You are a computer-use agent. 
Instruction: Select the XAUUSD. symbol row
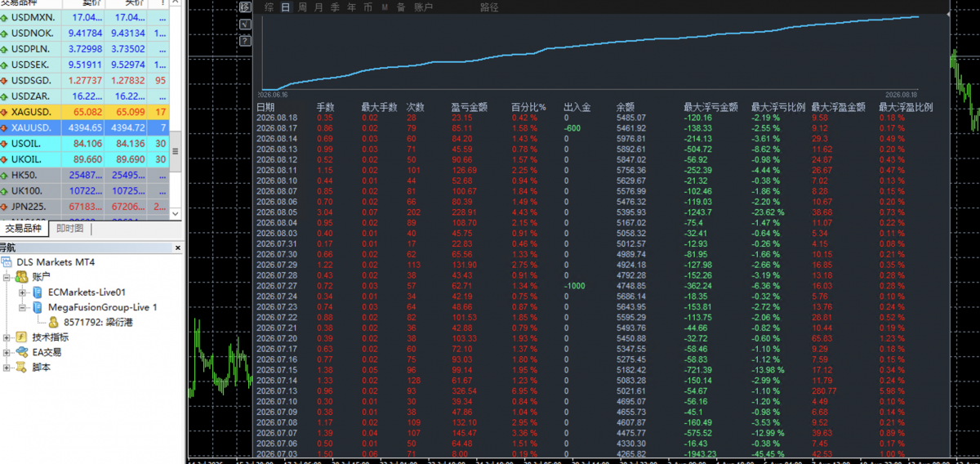pyautogui.click(x=85, y=127)
